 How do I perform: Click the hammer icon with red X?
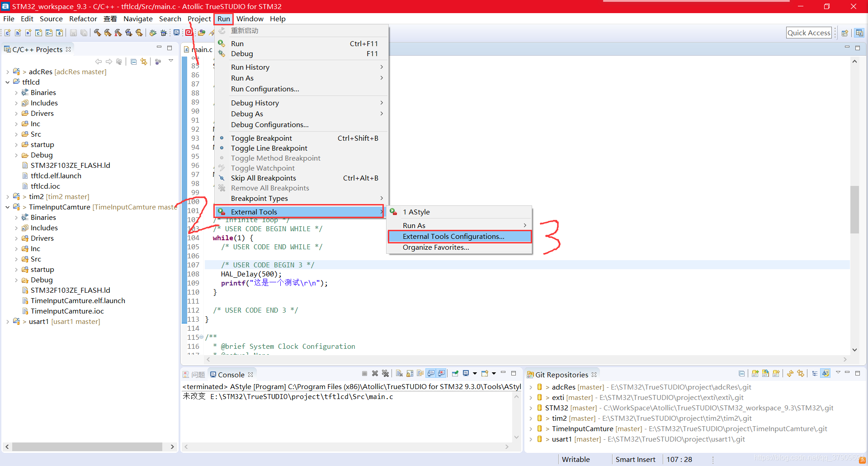point(118,33)
